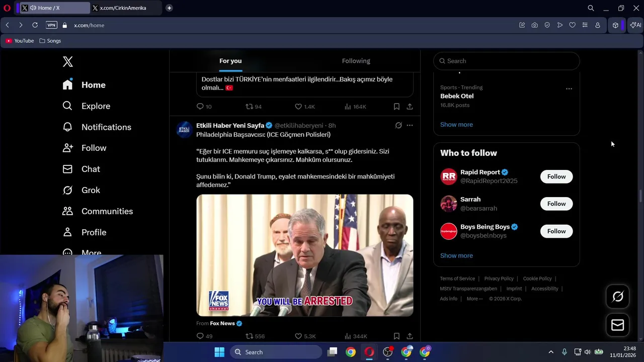Image resolution: width=644 pixels, height=362 pixels.
Task: Show hidden system tray icons
Action: (x=551, y=352)
